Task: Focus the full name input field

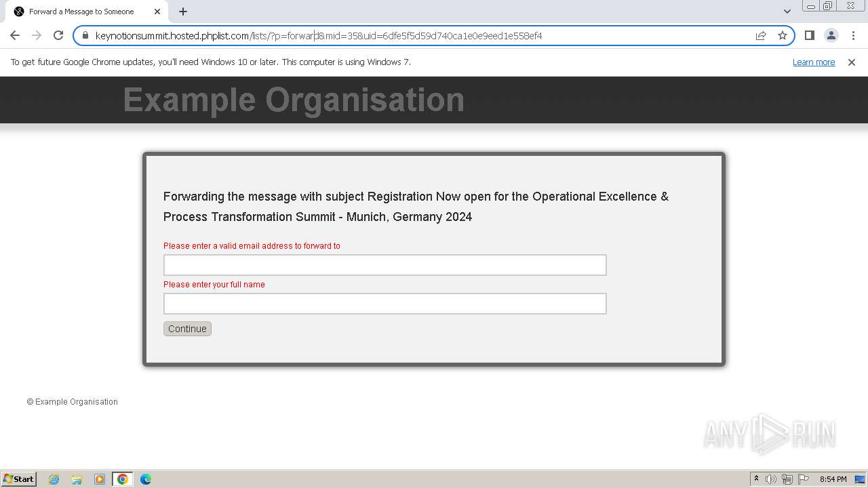Action: pyautogui.click(x=384, y=304)
